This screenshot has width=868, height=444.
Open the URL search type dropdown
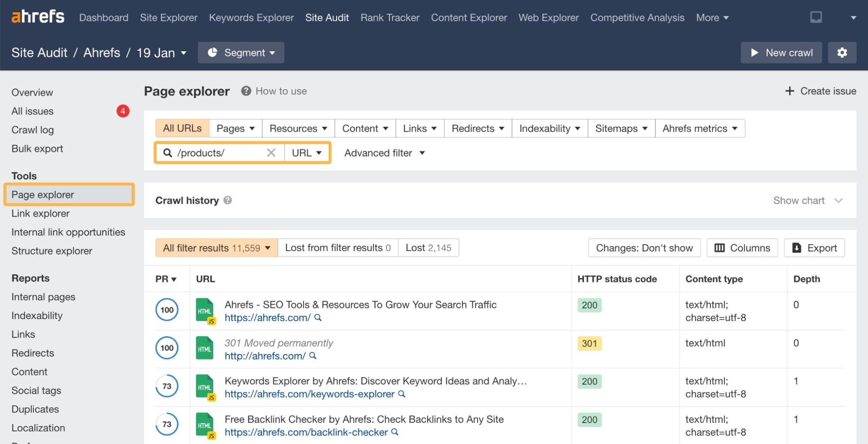307,152
